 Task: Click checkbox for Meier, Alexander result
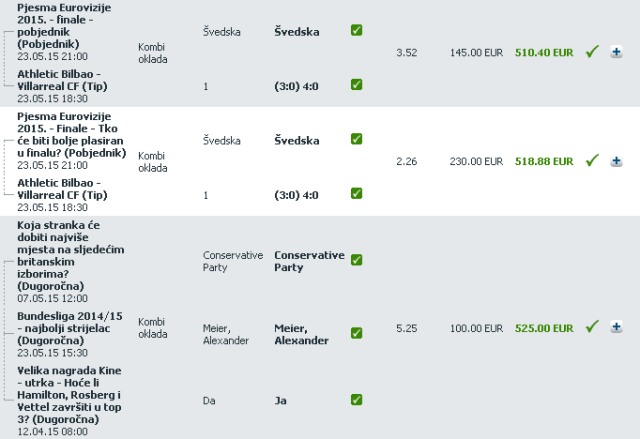coord(356,333)
